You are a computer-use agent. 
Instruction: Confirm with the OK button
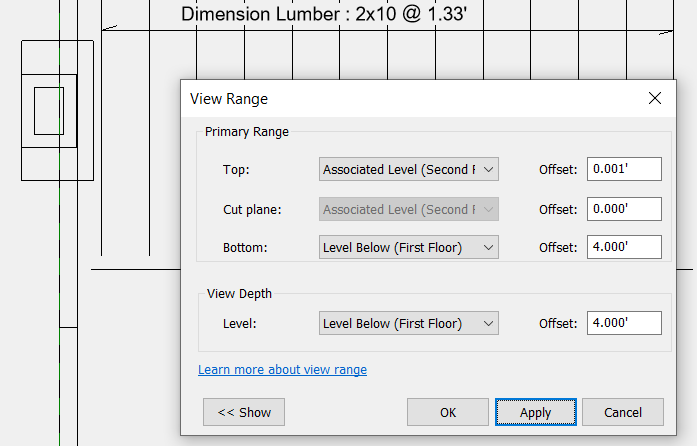point(448,412)
